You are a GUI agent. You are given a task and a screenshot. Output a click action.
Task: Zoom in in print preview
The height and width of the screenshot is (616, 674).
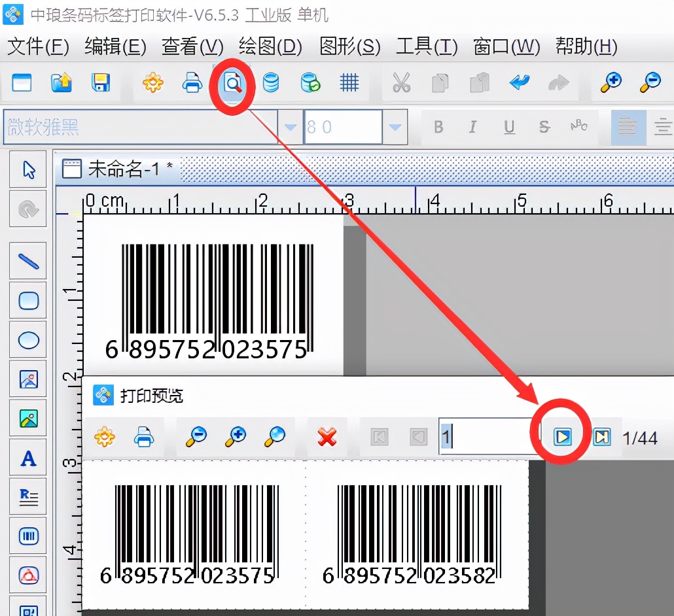pos(235,436)
